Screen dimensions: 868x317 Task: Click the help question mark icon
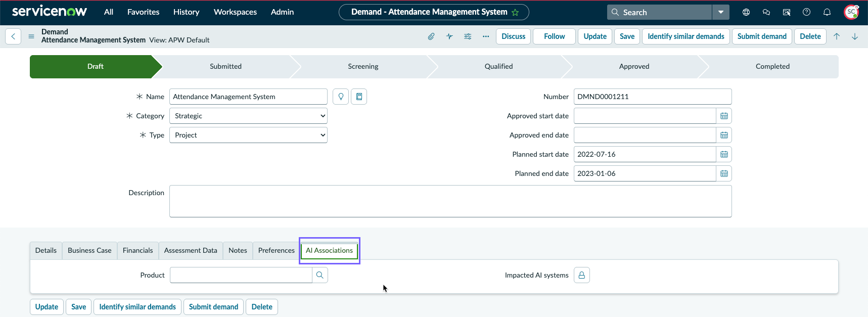[807, 12]
